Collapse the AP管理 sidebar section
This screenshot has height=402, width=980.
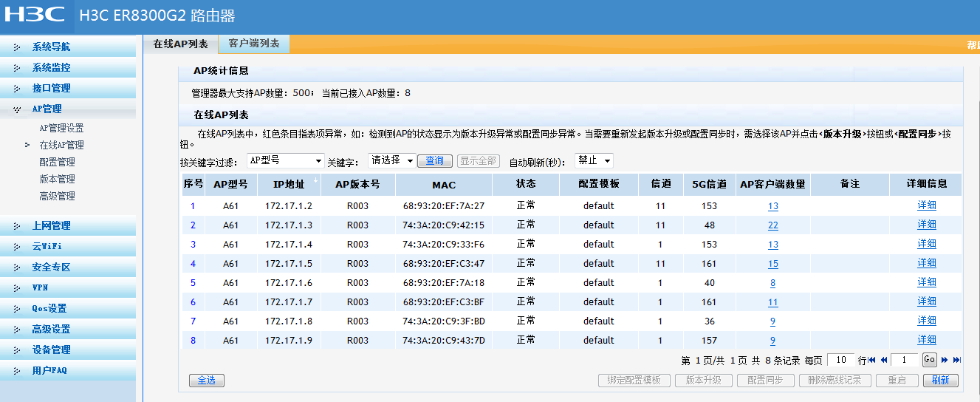[x=47, y=109]
